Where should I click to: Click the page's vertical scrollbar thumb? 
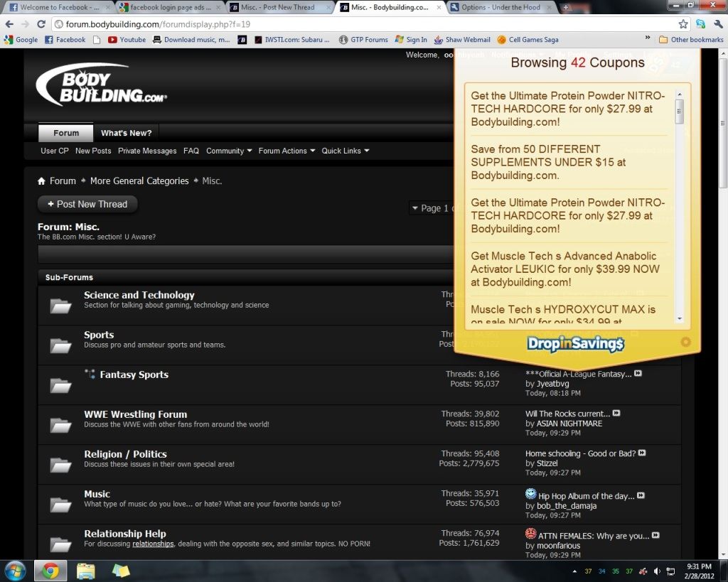723,123
